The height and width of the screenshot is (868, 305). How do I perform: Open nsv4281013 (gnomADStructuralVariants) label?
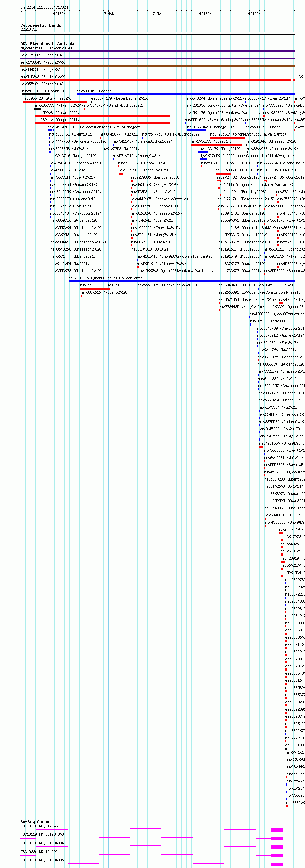tap(175, 256)
